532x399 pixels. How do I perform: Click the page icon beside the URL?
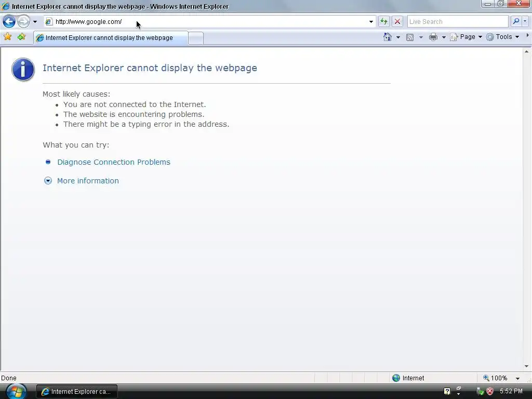point(49,22)
